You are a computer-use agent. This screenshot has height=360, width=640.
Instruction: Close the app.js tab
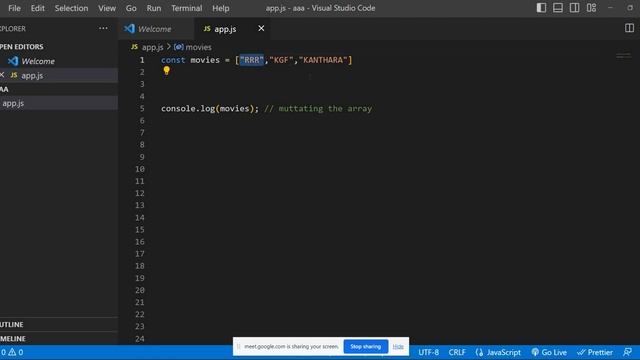coord(261,29)
